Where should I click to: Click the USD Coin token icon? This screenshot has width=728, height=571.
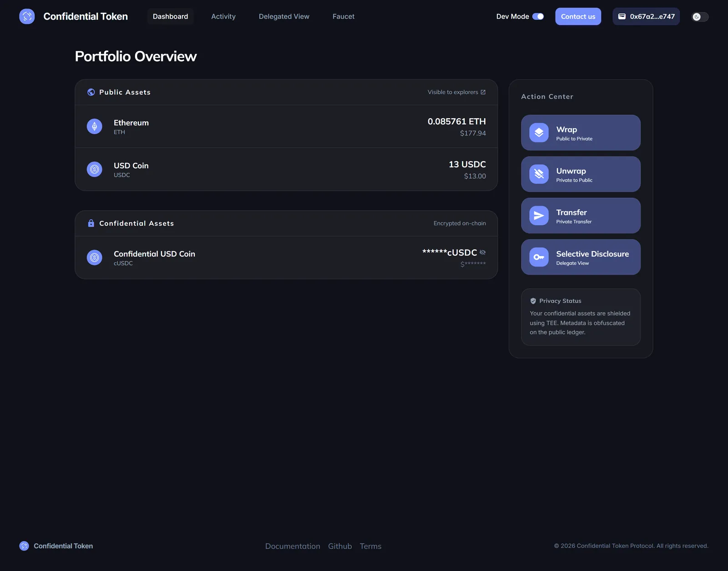pos(95,169)
